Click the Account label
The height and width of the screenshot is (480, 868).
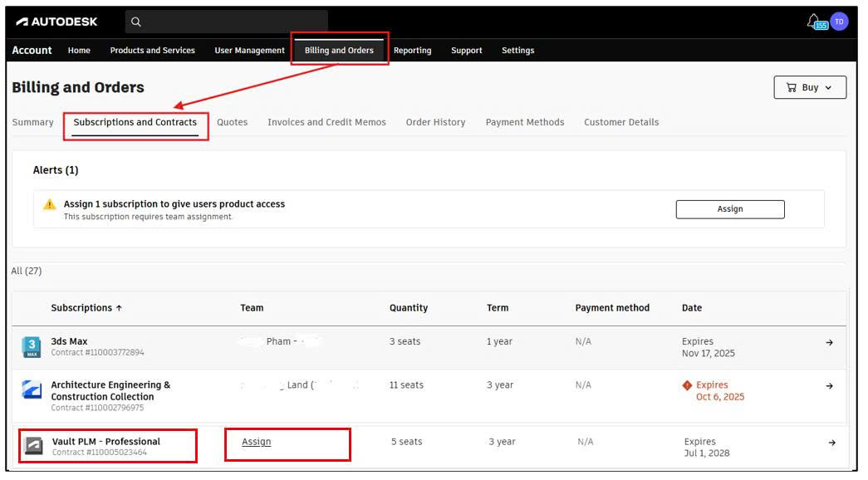coord(32,51)
